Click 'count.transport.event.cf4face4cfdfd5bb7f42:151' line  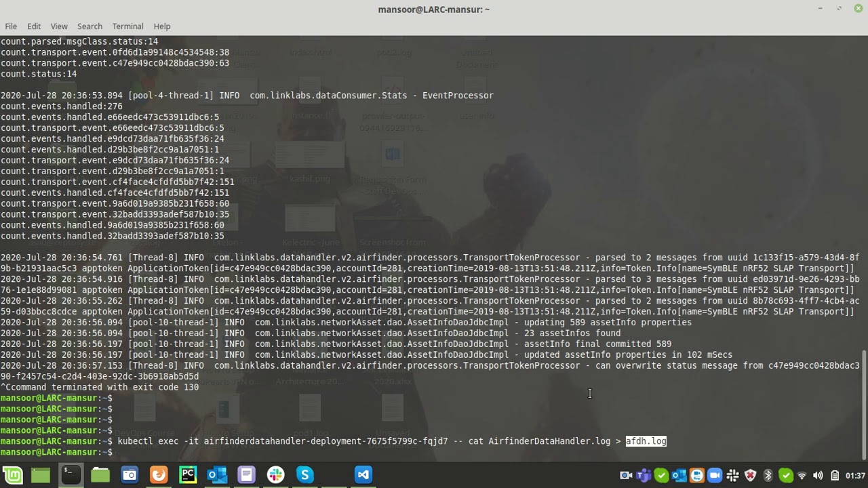click(117, 182)
